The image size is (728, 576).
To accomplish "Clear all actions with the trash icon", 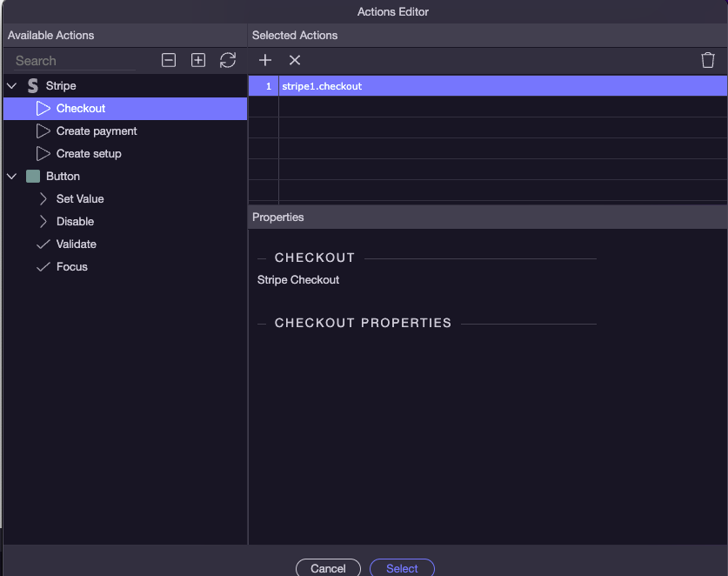I will (x=708, y=60).
